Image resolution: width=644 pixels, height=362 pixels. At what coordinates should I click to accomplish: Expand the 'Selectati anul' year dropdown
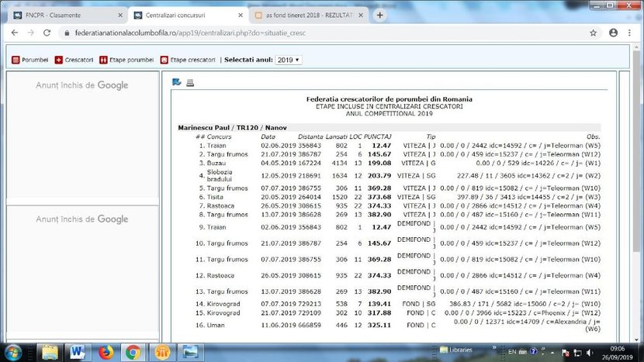click(x=289, y=60)
